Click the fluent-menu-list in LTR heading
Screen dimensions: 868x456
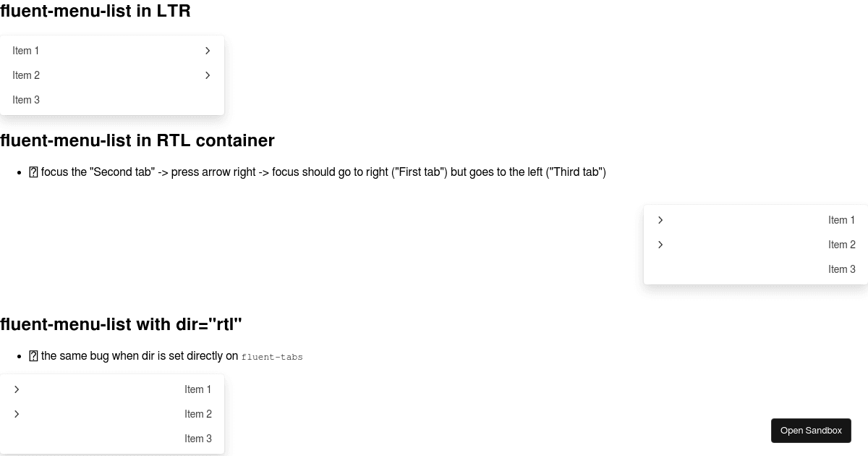click(95, 11)
